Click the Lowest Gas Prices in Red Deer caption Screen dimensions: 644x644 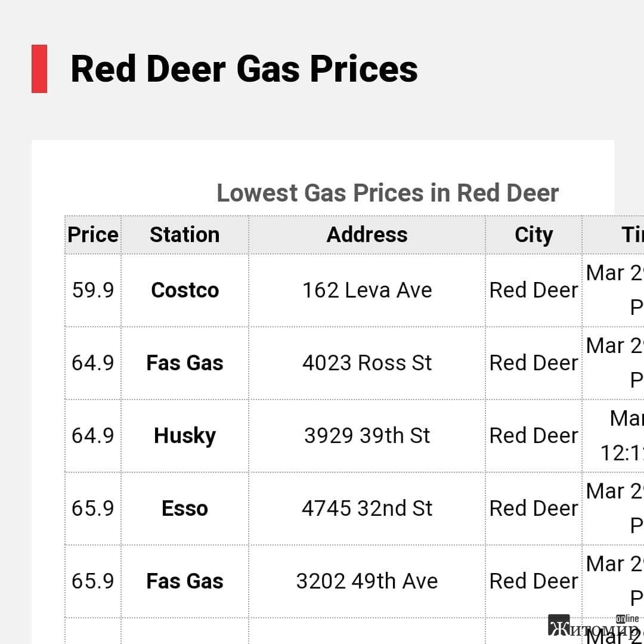388,193
